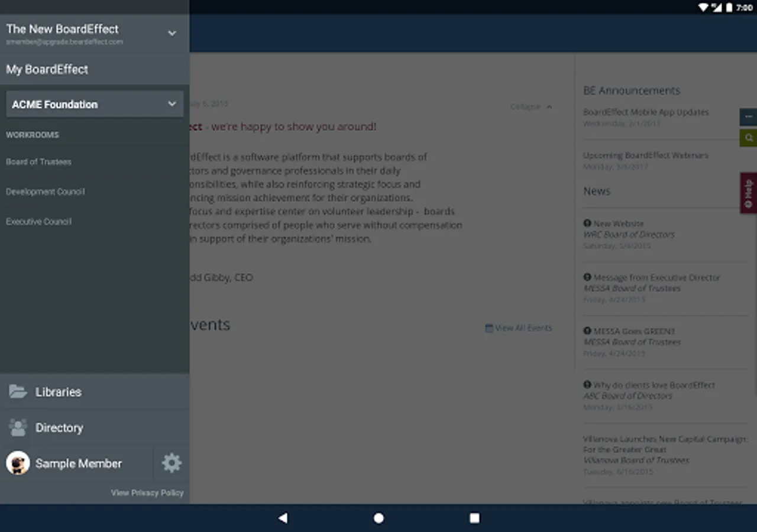Open Development Council workroom
Screen dimensions: 757x532
point(46,192)
